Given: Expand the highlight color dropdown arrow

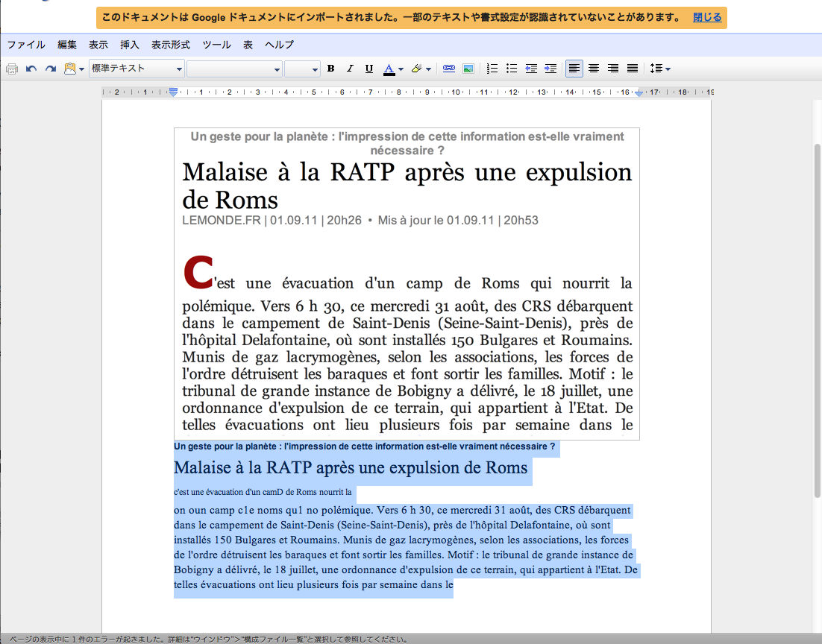Looking at the screenshot, I should pyautogui.click(x=429, y=69).
